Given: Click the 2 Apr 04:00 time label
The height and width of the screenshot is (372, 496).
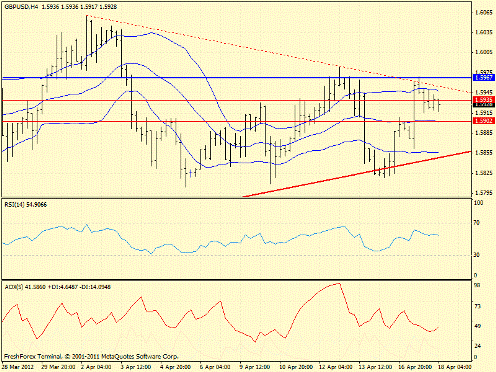Looking at the screenshot, I should (x=96, y=367).
